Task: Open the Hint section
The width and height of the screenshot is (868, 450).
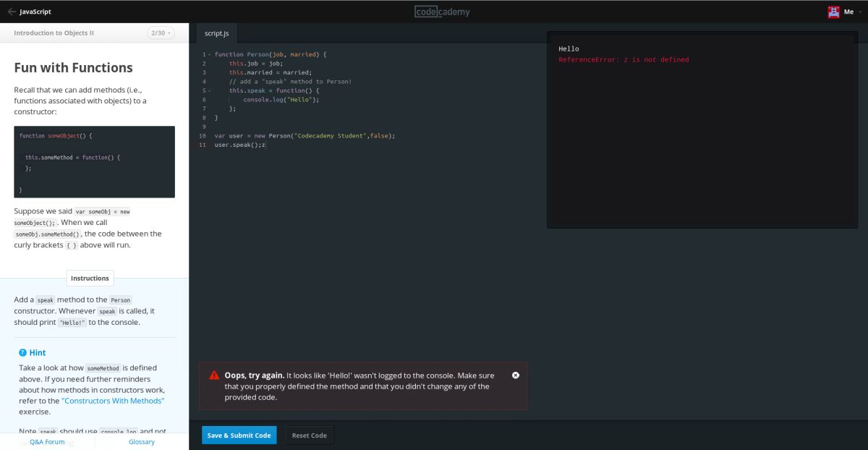Action: 38,352
